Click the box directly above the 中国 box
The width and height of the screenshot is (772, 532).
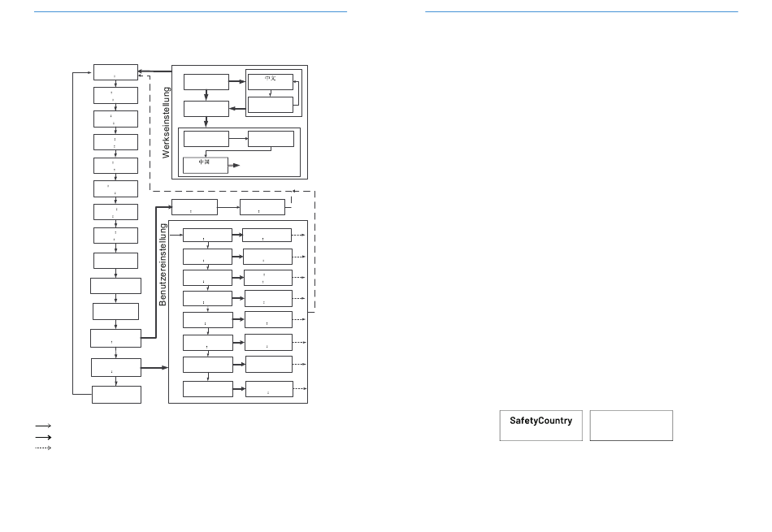[206, 138]
